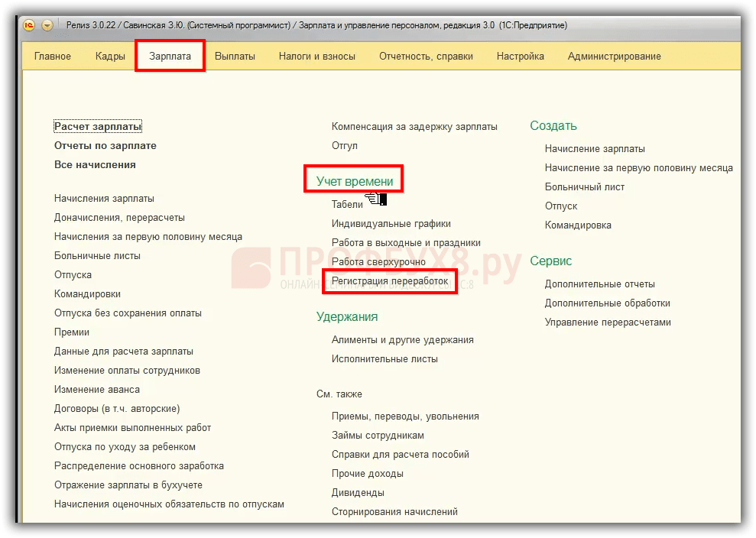
Task: Open Управление перерасчетами link
Action: tap(608, 322)
